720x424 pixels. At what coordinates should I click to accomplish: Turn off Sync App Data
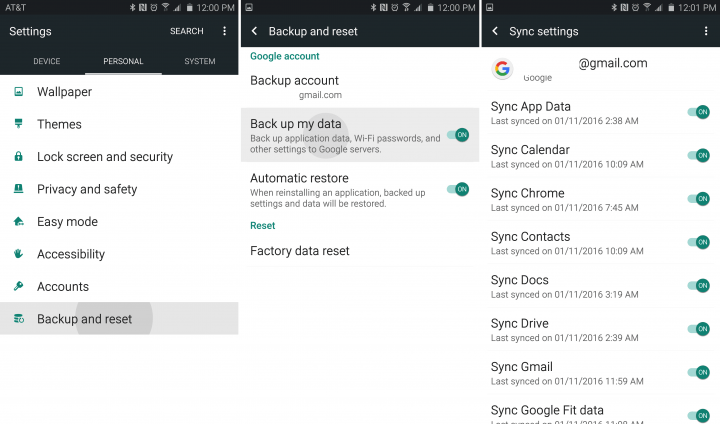(x=698, y=112)
